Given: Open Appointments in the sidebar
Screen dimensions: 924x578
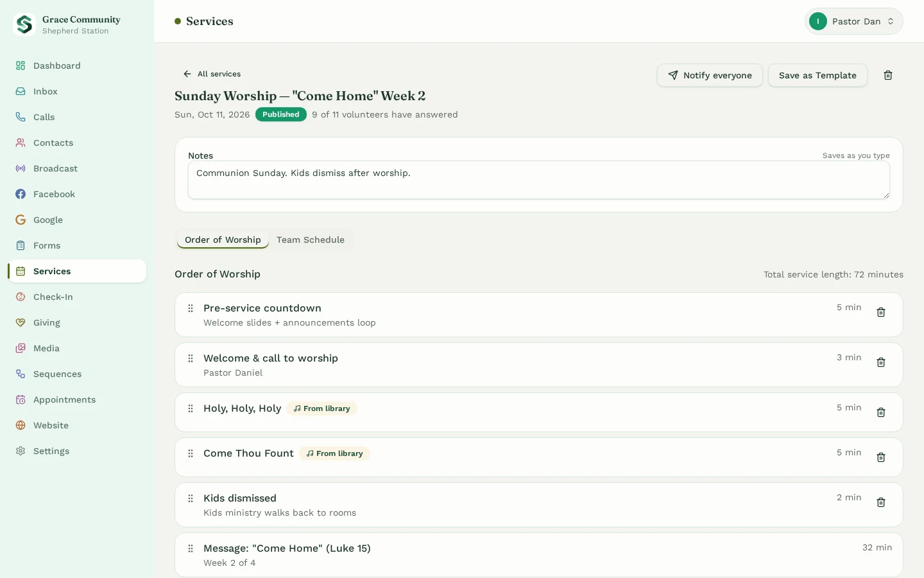Looking at the screenshot, I should click(77, 399).
